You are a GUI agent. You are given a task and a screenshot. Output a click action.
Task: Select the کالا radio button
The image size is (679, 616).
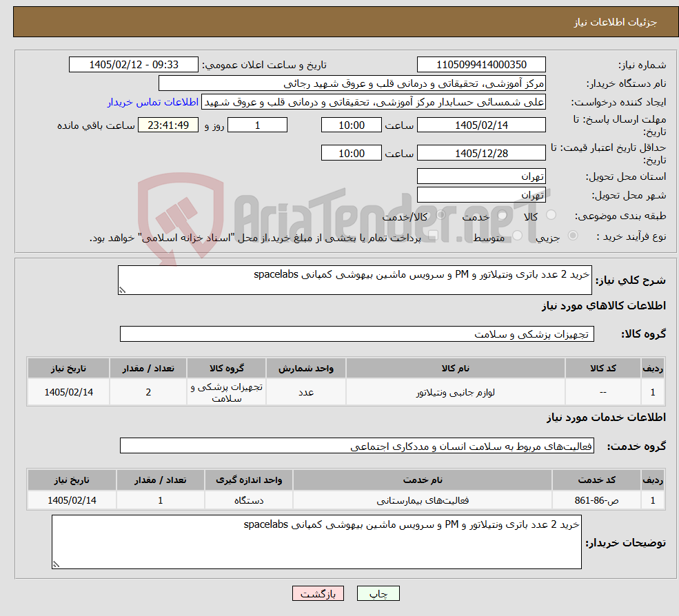pos(551,215)
